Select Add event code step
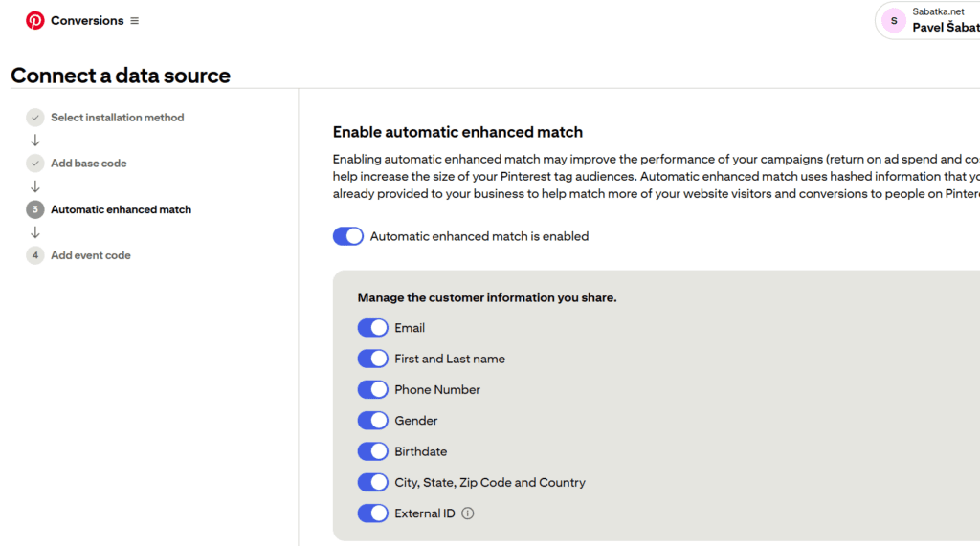Screen dimensions: 980x546 [91, 255]
